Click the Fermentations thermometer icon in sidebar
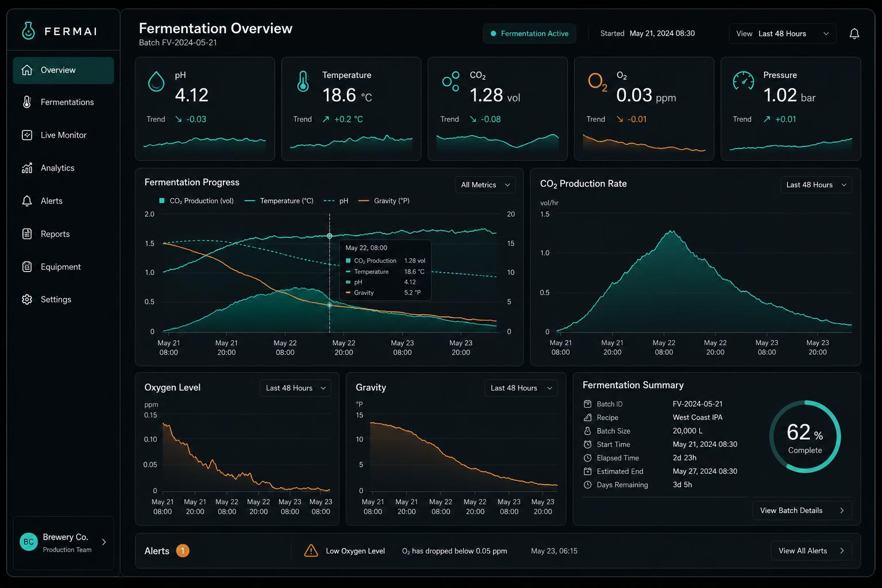 27,102
